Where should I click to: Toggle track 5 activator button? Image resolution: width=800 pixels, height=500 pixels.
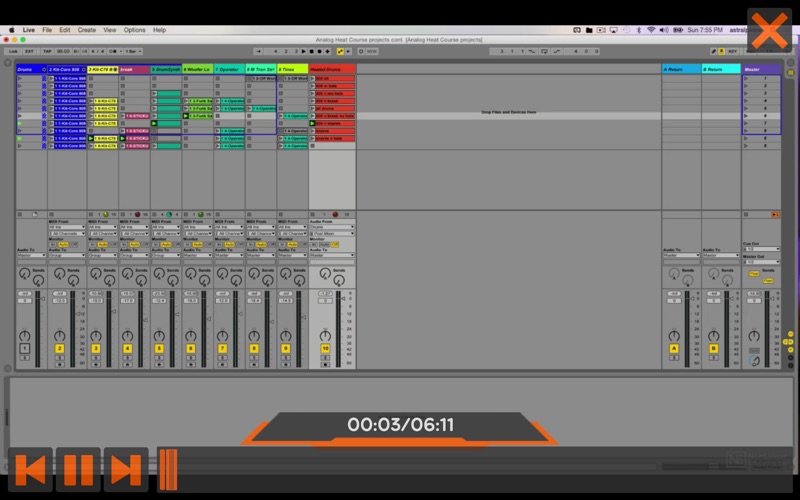coord(159,348)
